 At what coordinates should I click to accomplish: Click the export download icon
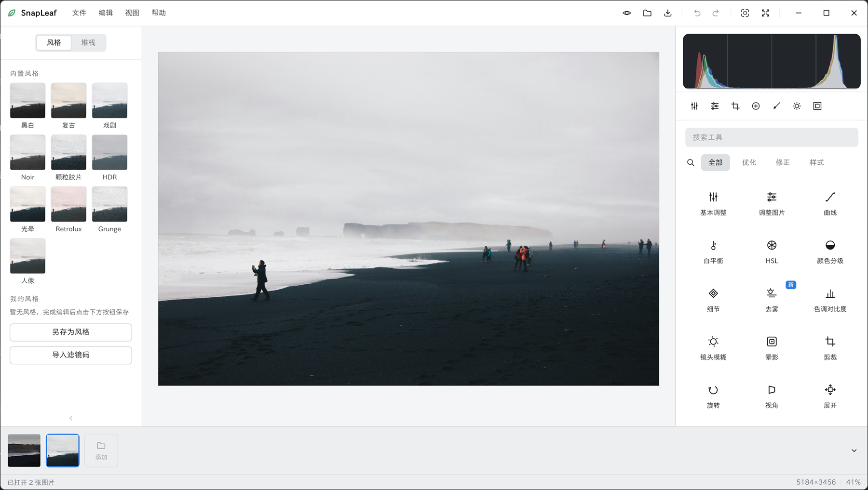coord(668,13)
